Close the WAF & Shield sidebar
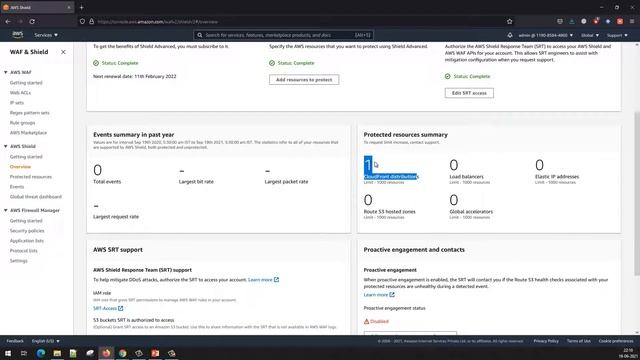640x360 pixels. click(x=63, y=52)
